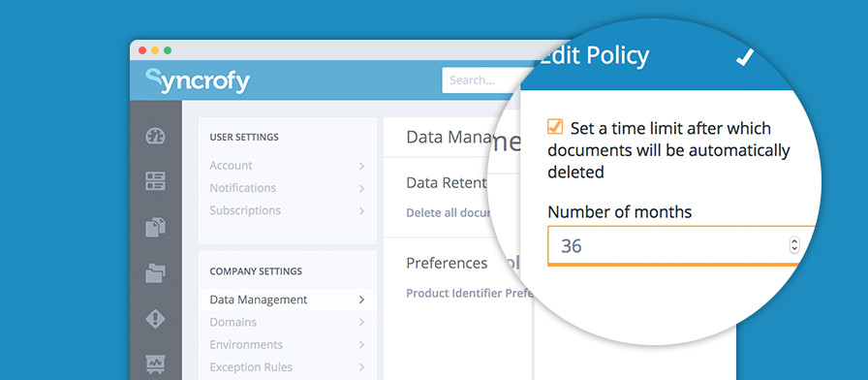Viewport: 868px width, 380px height.
Task: Uncheck the automatic deletion time limit checkbox
Action: (555, 127)
